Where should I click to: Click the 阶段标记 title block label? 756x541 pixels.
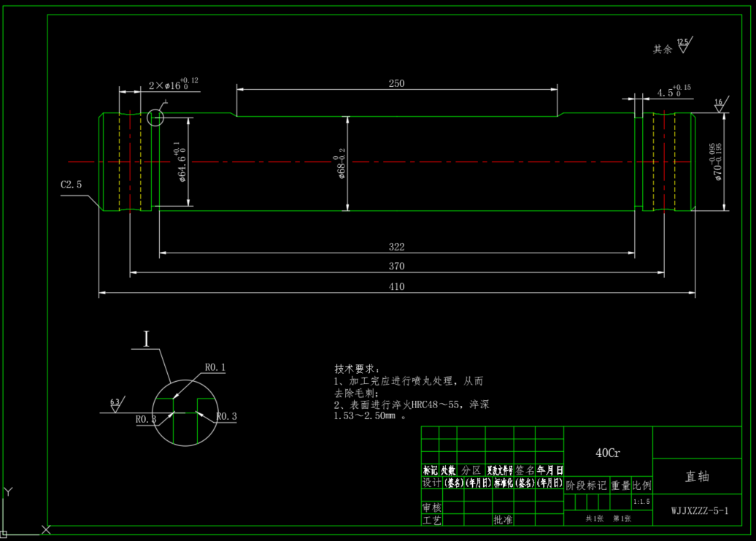pyautogui.click(x=586, y=486)
